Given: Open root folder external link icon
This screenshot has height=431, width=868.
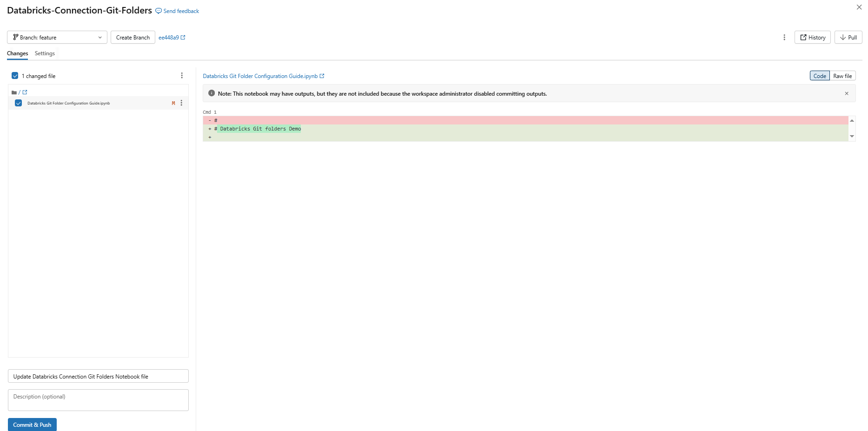Looking at the screenshot, I should pos(25,92).
